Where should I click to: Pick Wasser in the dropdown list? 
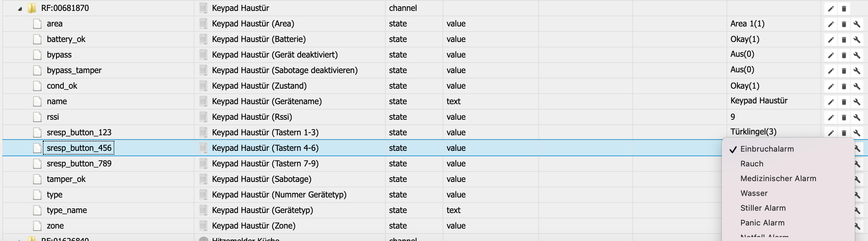tap(754, 193)
